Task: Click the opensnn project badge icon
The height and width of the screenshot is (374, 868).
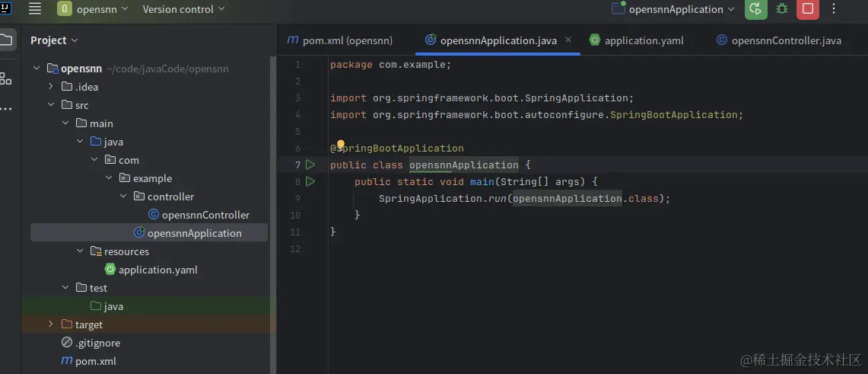Action: pyautogui.click(x=65, y=9)
